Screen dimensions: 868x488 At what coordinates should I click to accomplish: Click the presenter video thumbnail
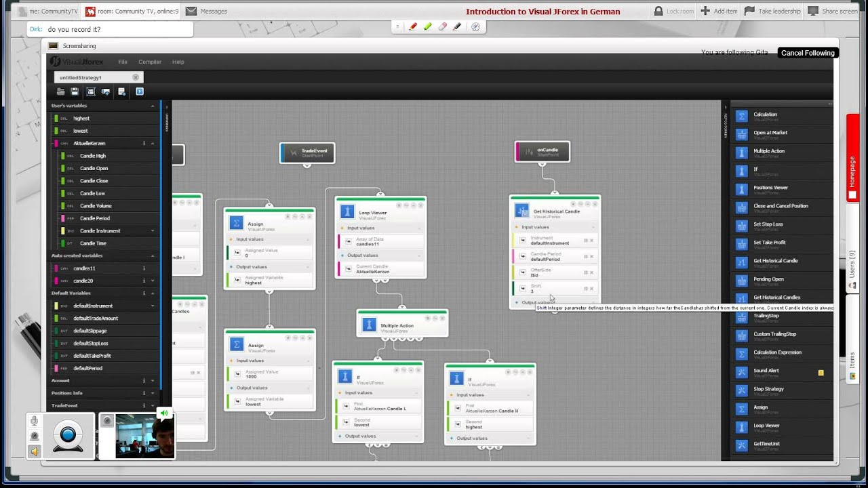144,436
